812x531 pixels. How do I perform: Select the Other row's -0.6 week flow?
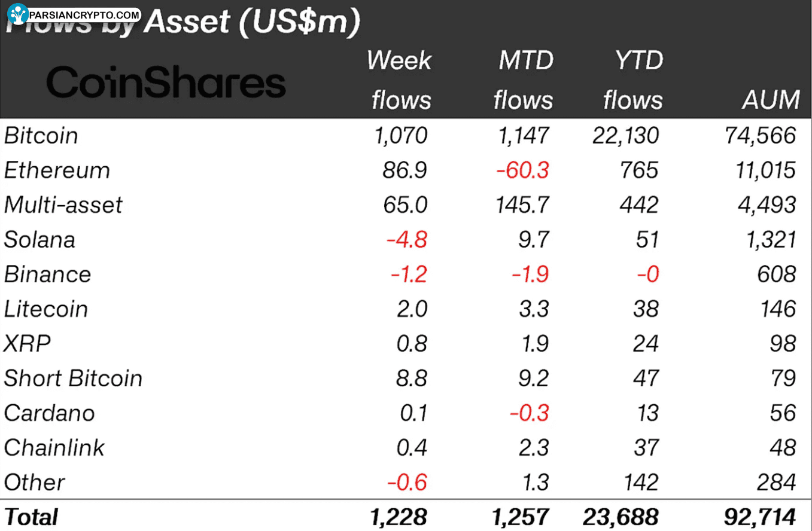pos(408,483)
